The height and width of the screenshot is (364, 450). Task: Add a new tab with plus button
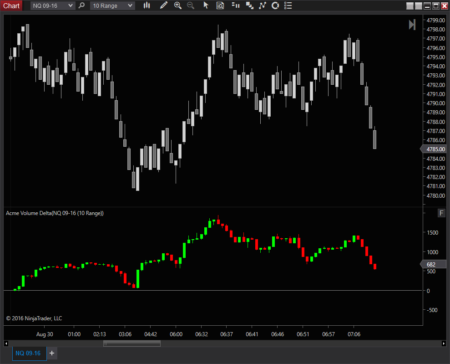click(x=52, y=353)
